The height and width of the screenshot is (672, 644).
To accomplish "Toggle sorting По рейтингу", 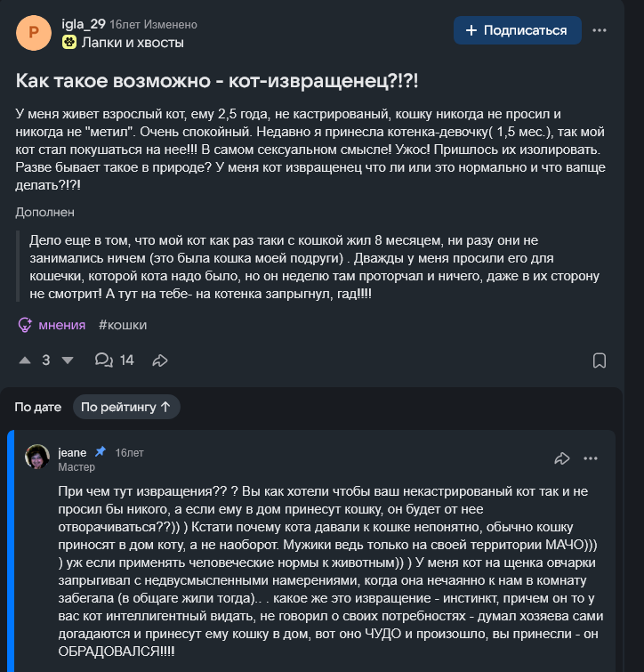I will [x=126, y=407].
